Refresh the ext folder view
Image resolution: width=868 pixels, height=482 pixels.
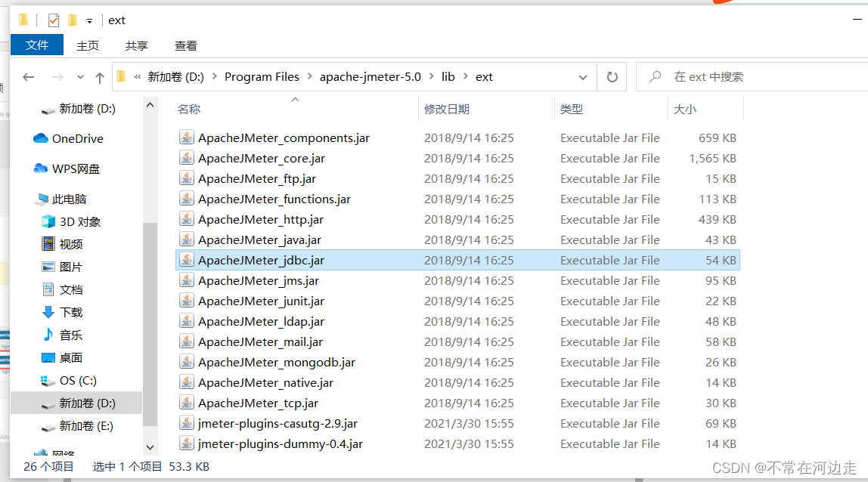click(612, 77)
